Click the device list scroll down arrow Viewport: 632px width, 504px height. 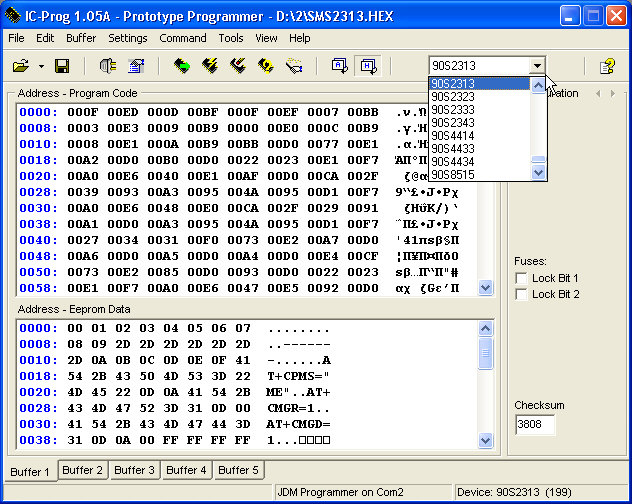(x=538, y=173)
